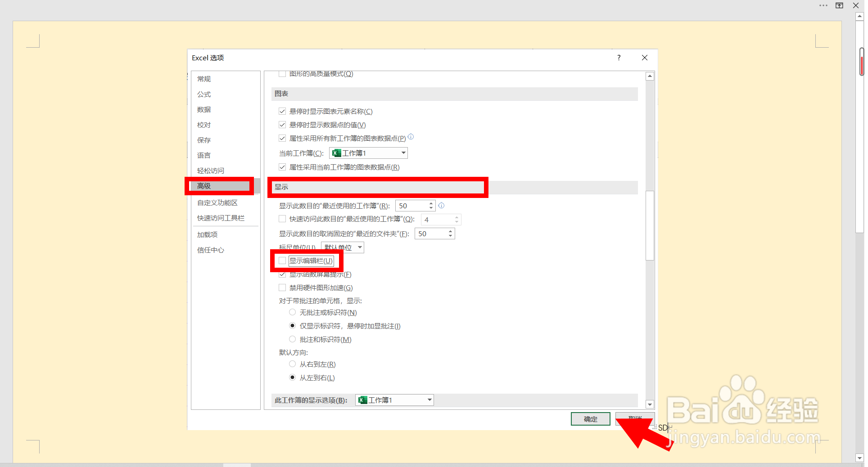868x467 pixels.
Task: Click the options panel scroll down arrow
Action: tap(650, 404)
